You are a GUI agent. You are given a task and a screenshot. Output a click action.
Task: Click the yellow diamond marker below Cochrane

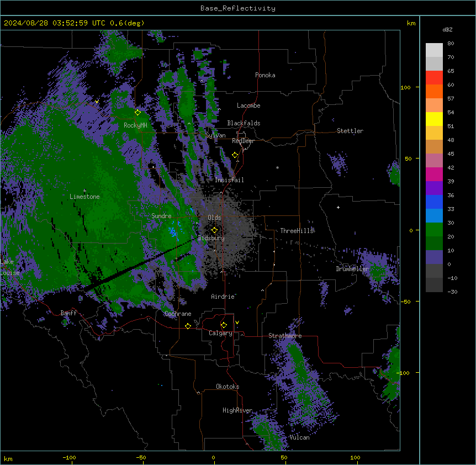click(188, 326)
